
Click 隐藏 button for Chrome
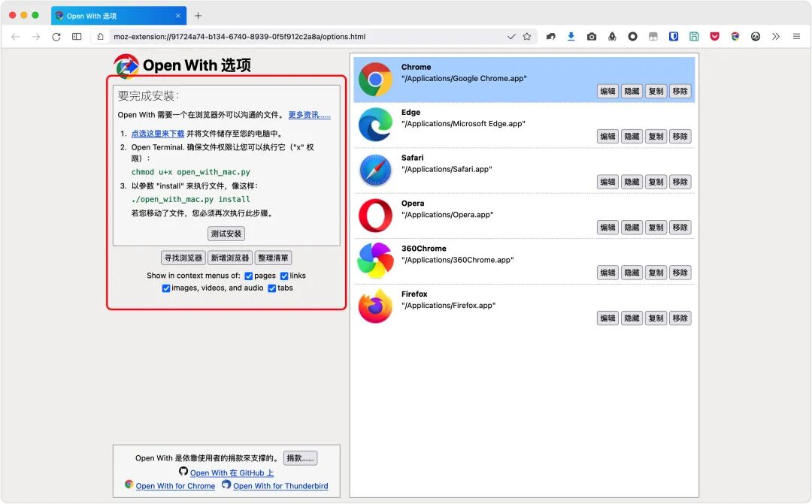coord(632,92)
